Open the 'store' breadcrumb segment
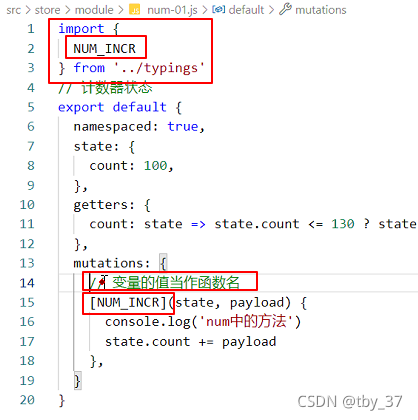Viewport: 418px width, 420px height. (48, 10)
